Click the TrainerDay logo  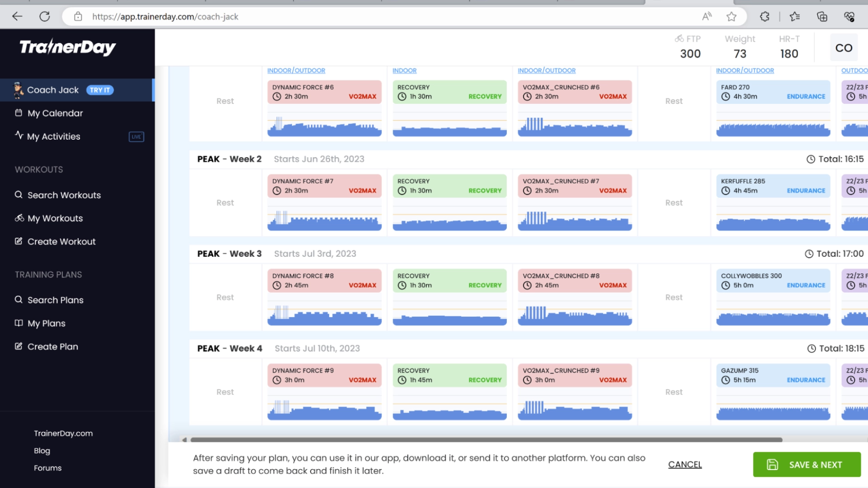(x=68, y=47)
